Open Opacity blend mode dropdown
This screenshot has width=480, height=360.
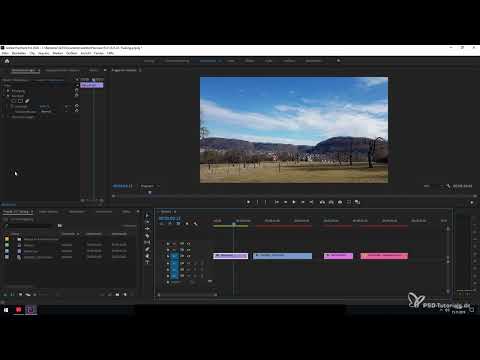point(47,112)
